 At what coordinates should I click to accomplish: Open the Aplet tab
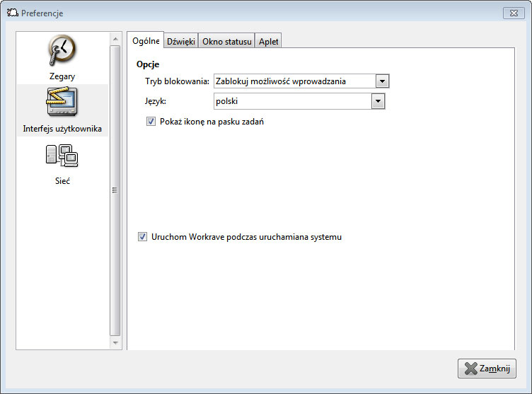click(x=268, y=42)
